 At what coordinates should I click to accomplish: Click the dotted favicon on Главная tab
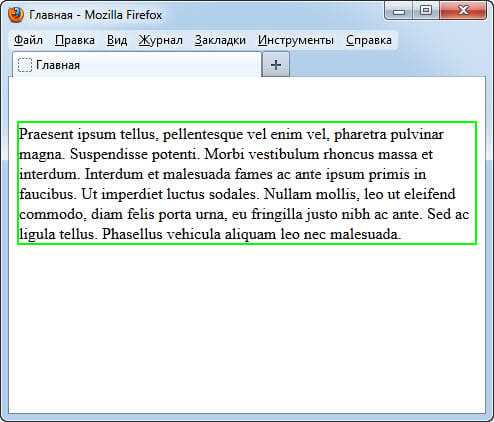pos(25,65)
